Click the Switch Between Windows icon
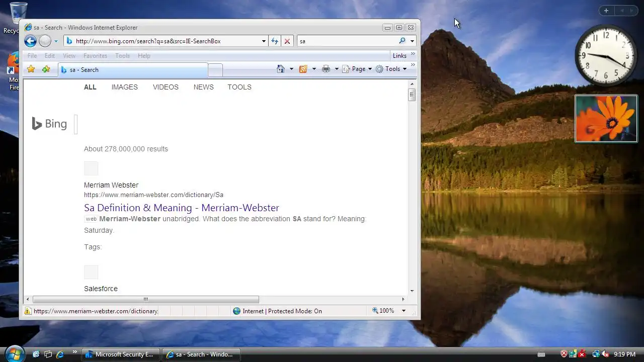The image size is (644, 362). pyautogui.click(x=48, y=354)
